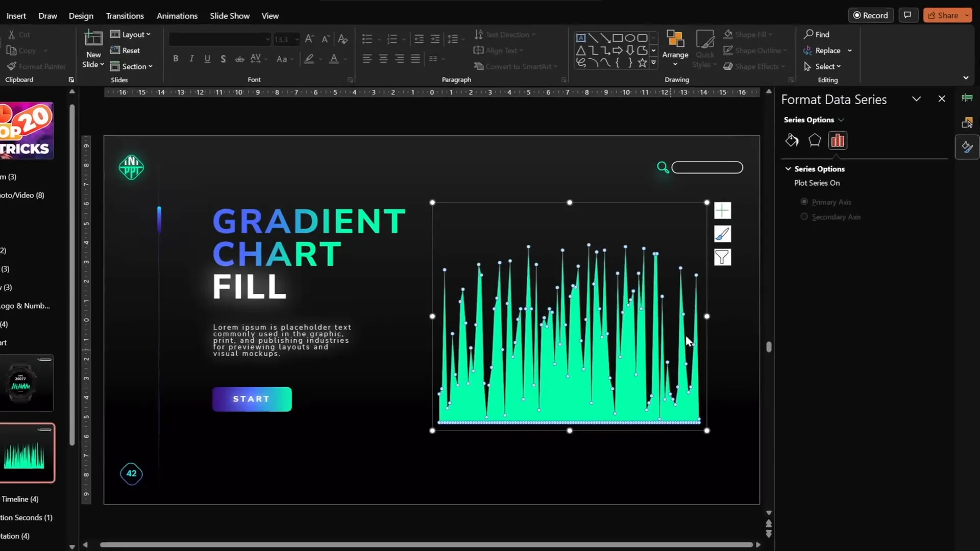The width and height of the screenshot is (980, 551).
Task: Click the Chart Filters funnel button
Action: [722, 257]
